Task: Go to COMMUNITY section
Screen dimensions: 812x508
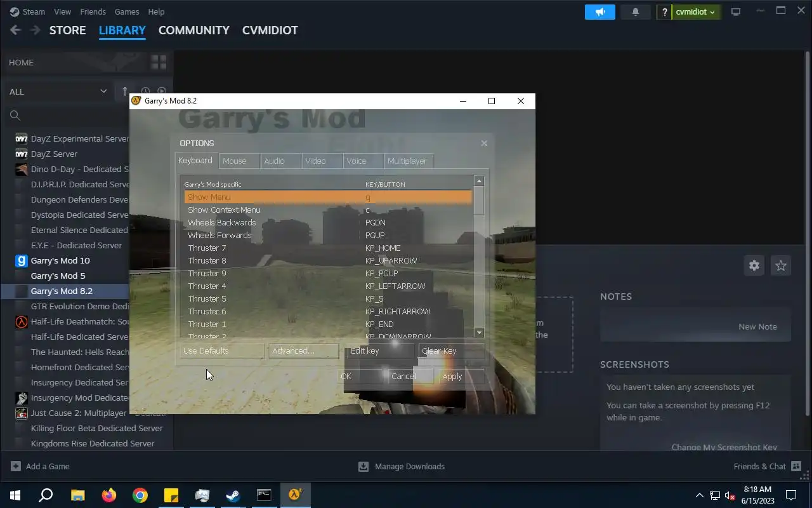Action: 194,30
